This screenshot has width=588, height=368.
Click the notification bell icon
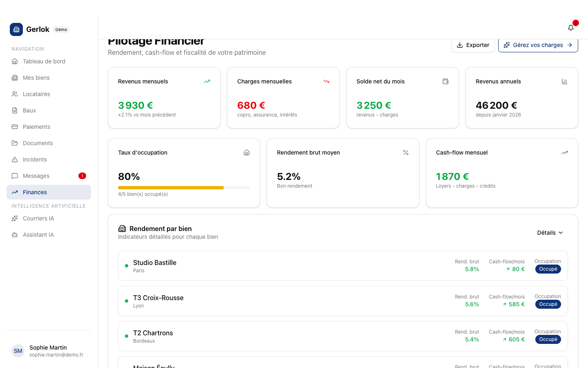coord(571,28)
